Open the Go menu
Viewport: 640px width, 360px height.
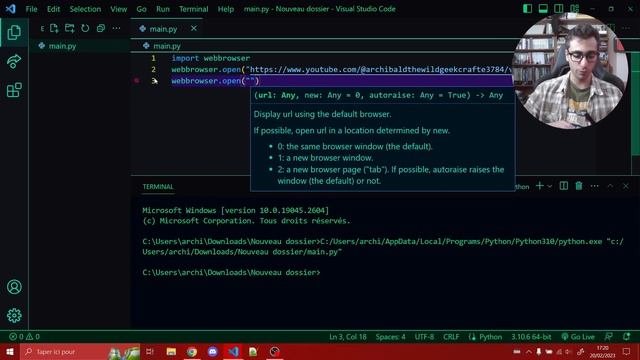click(x=141, y=9)
